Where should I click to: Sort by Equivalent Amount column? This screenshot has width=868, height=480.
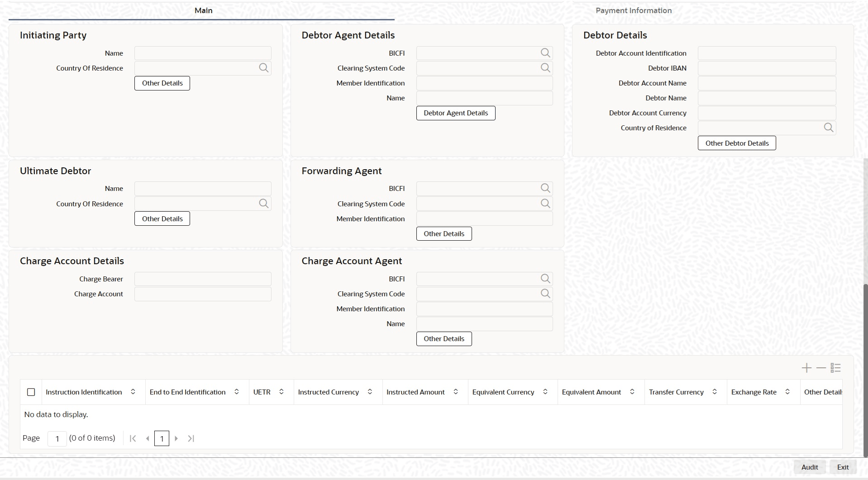tap(632, 392)
